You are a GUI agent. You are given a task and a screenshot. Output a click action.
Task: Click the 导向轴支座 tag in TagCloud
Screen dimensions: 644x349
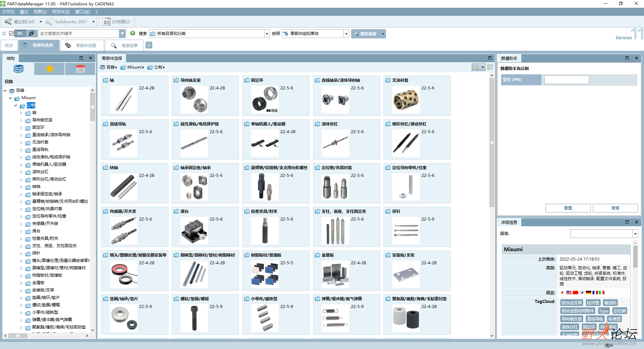tap(572, 319)
